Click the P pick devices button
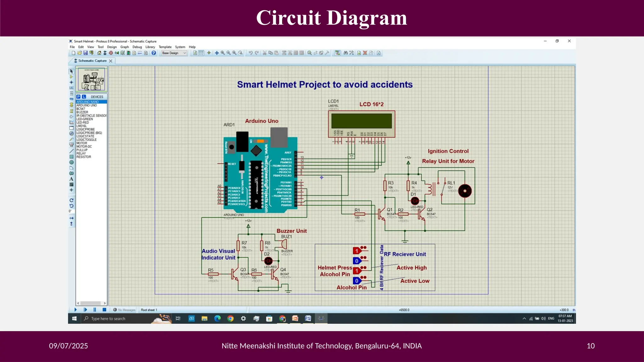Screen dimensions: 644x362 click(x=79, y=97)
